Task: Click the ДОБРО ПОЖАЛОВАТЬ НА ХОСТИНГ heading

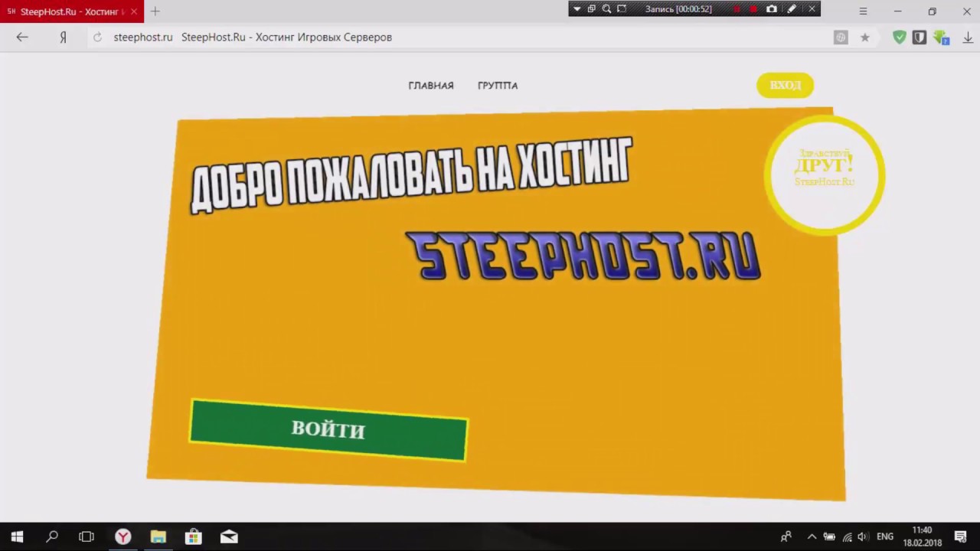Action: 411,175
